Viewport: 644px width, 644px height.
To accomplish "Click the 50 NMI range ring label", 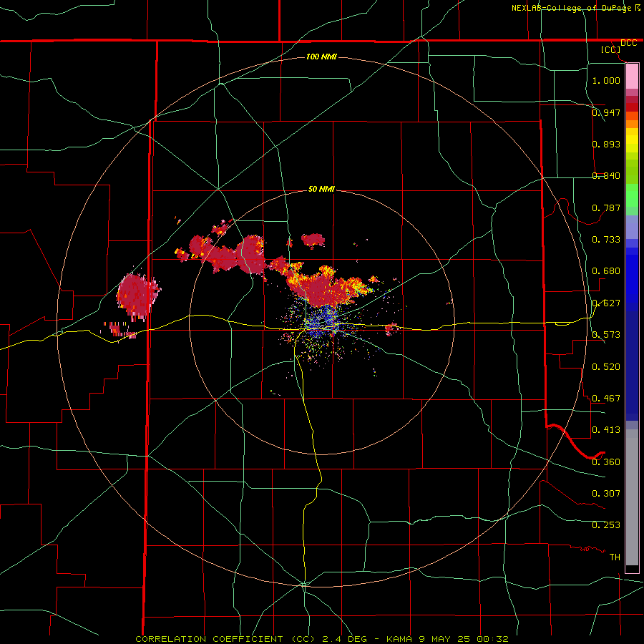I will [321, 190].
